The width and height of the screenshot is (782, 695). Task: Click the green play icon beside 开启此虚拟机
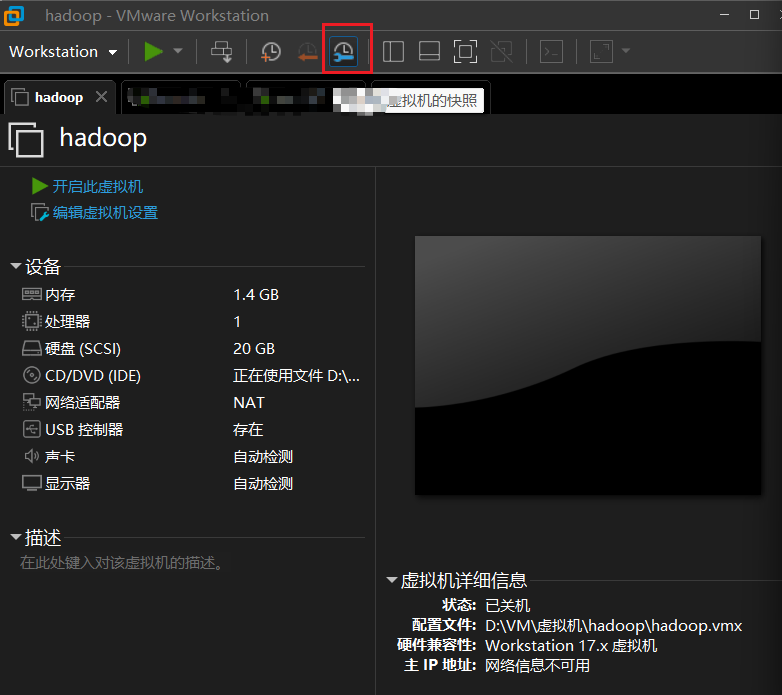point(39,186)
